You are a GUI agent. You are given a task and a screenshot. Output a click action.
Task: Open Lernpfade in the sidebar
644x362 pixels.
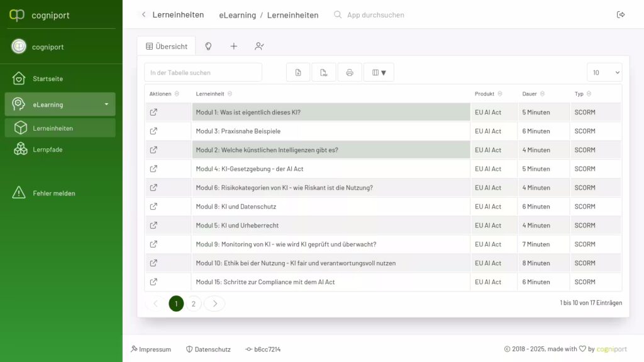pos(48,150)
